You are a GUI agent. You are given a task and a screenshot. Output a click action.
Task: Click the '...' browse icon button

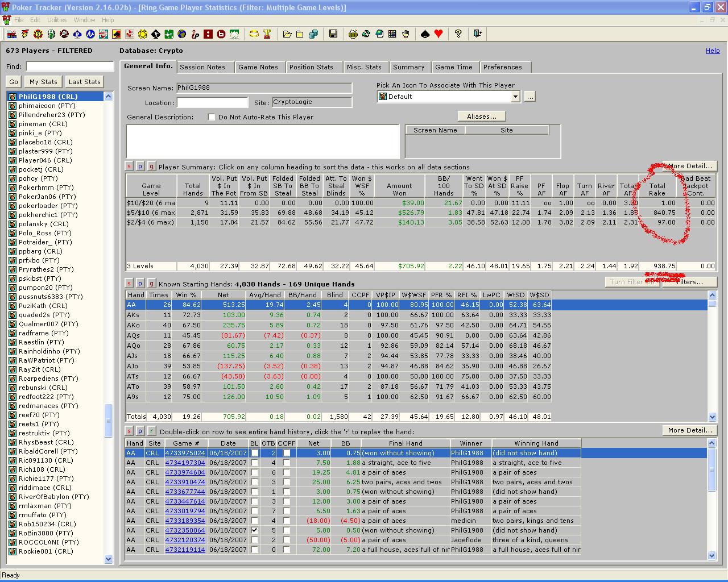pyautogui.click(x=530, y=97)
